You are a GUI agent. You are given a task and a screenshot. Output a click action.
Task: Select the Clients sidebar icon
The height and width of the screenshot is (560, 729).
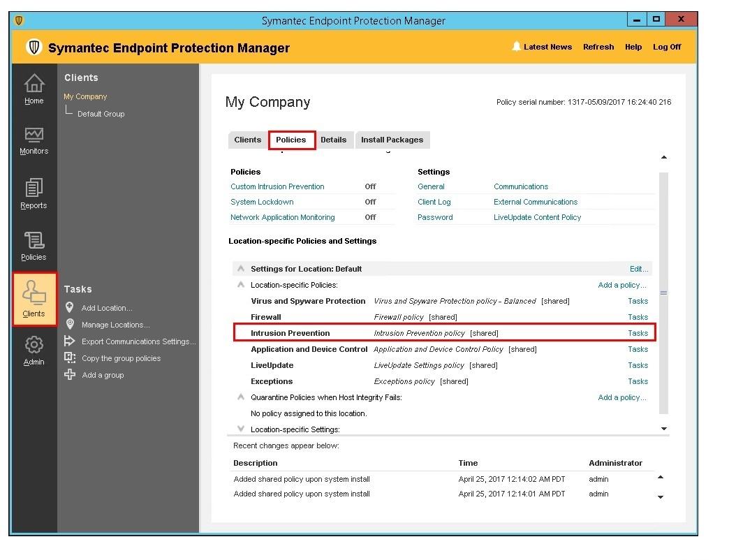tap(34, 293)
